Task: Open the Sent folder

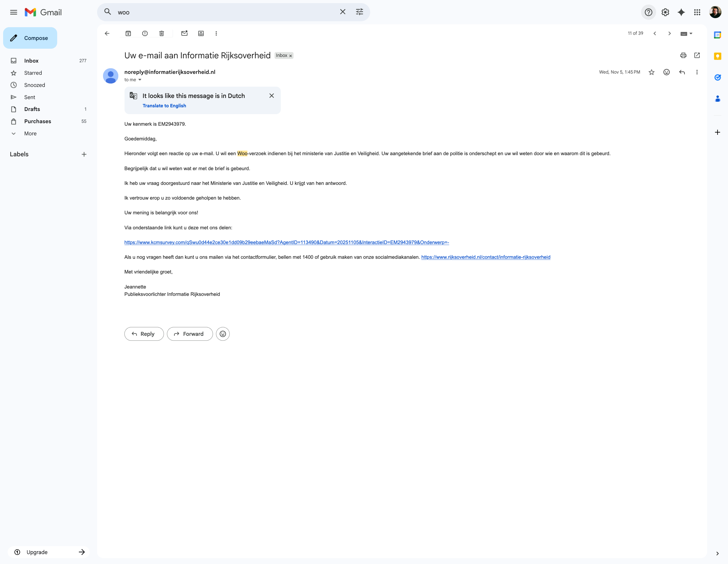Action: tap(30, 97)
